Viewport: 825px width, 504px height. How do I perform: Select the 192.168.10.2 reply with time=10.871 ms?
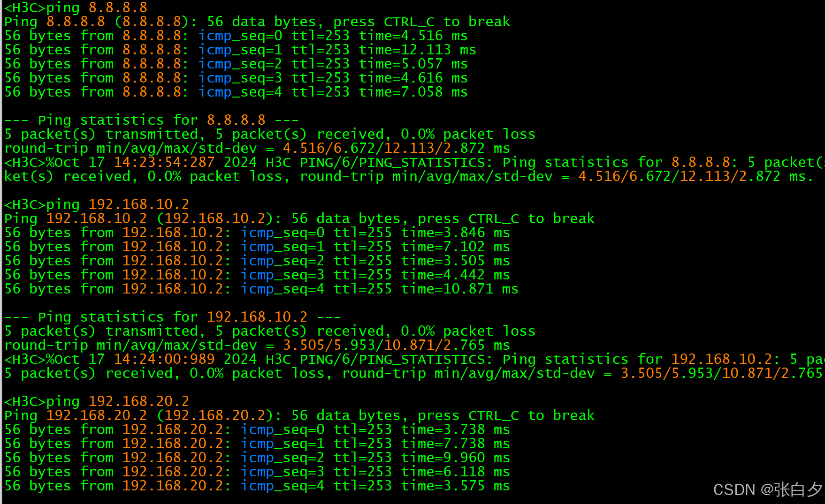click(261, 289)
